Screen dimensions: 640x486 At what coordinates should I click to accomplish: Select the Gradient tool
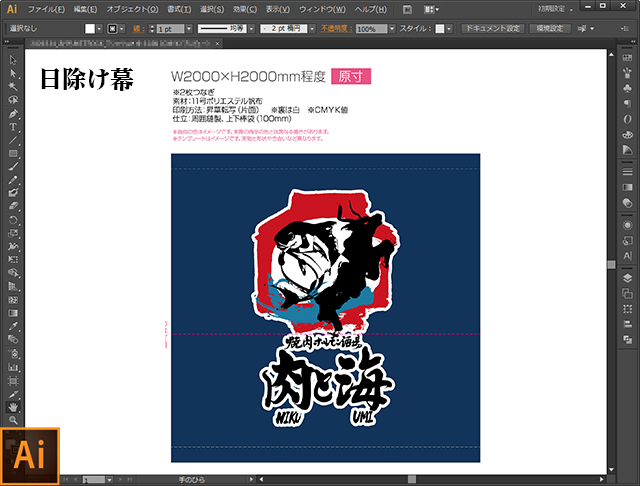13,313
